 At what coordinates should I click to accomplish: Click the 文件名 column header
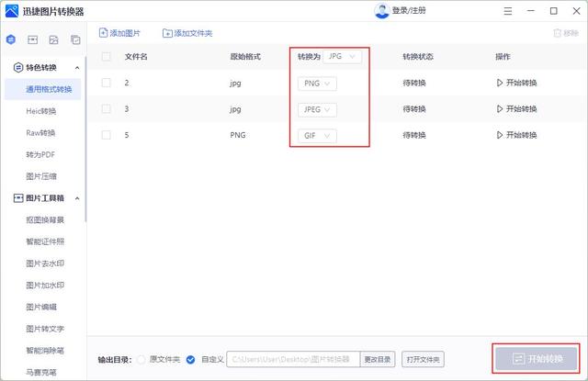tap(136, 57)
